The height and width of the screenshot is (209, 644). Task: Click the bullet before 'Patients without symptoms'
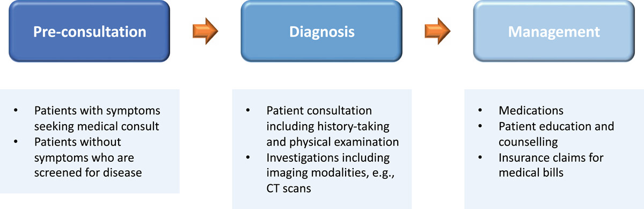click(x=16, y=142)
